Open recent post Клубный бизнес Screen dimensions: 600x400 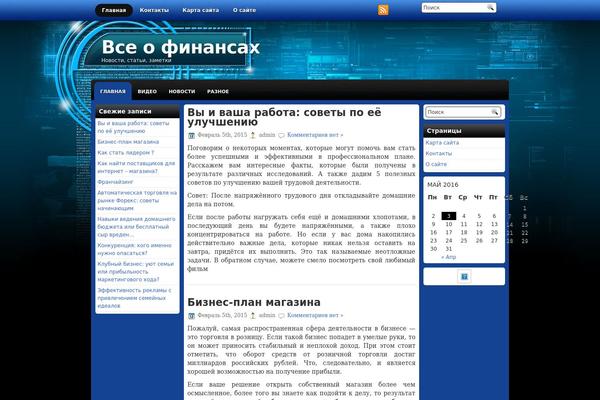click(x=135, y=271)
